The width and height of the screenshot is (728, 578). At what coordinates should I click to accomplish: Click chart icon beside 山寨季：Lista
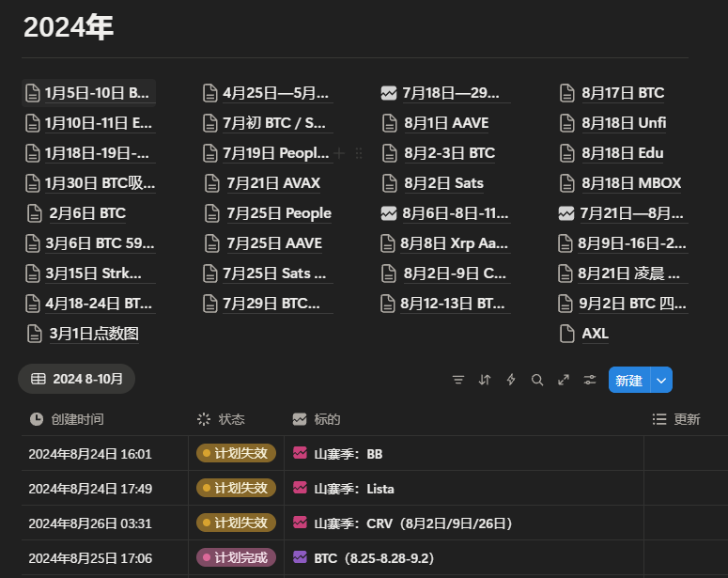[x=300, y=488]
